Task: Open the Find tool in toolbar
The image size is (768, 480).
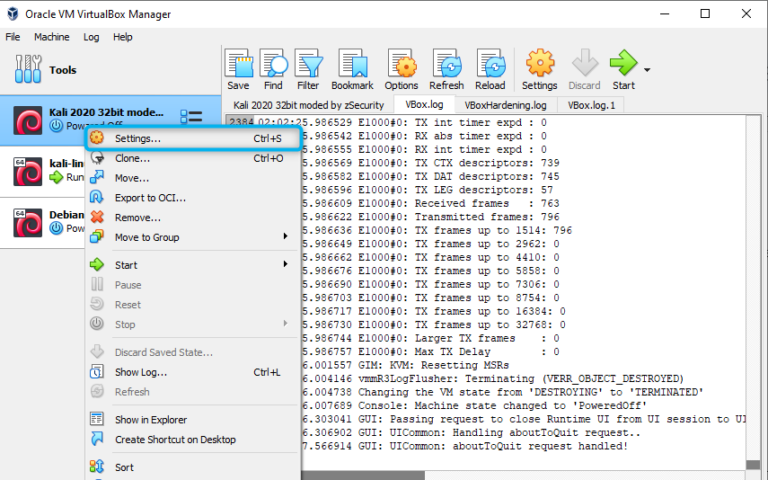Action: coord(273,69)
